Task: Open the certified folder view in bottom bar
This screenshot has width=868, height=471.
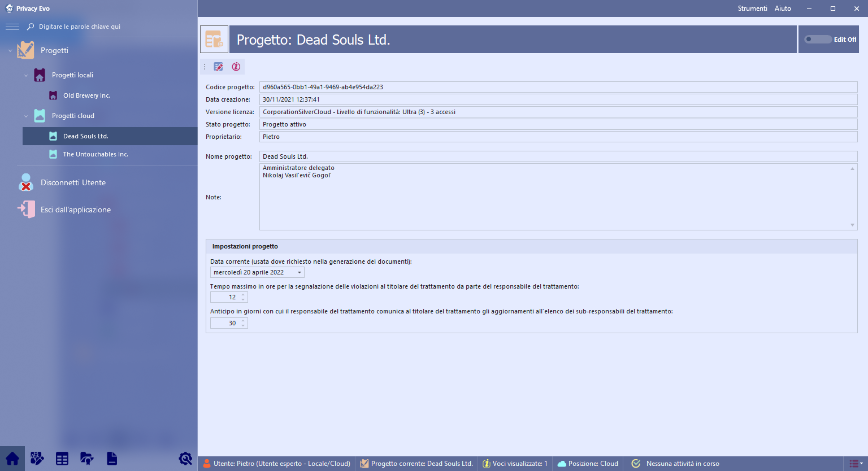Action: 87,459
